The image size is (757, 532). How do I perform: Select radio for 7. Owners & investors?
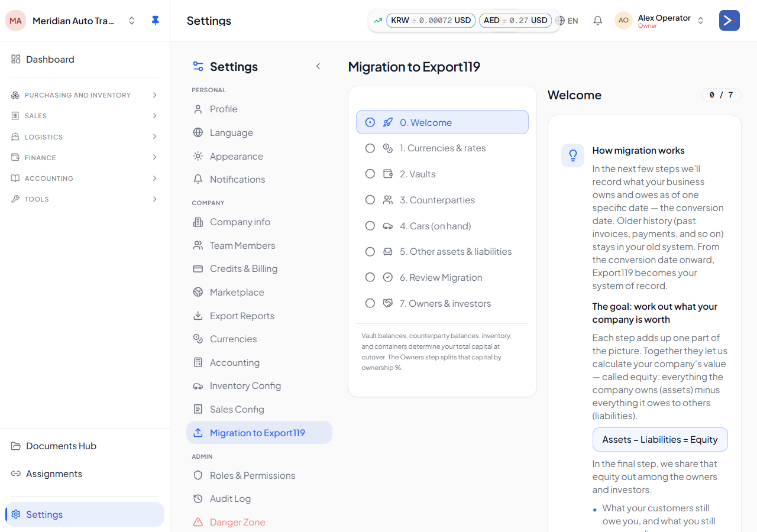click(x=370, y=303)
